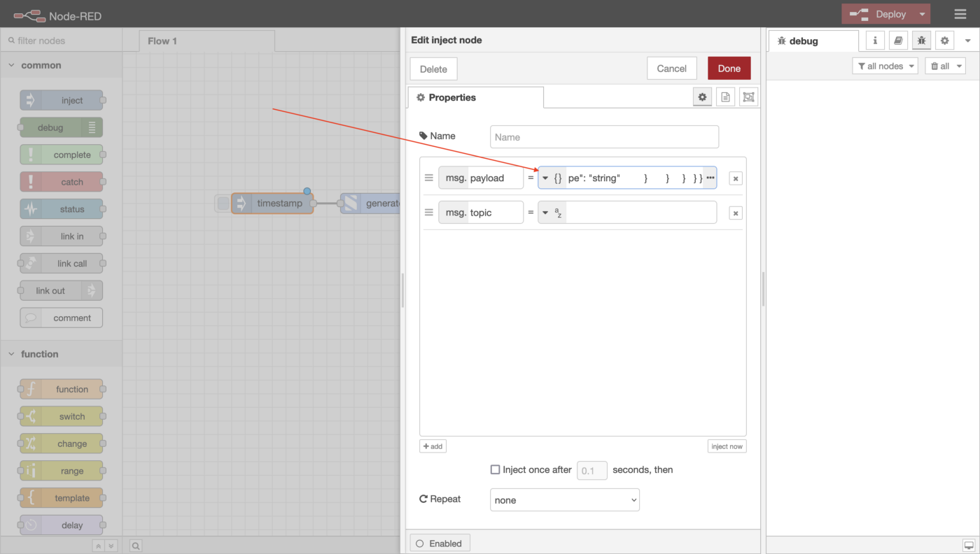
Task: Open node description document icon
Action: click(725, 97)
